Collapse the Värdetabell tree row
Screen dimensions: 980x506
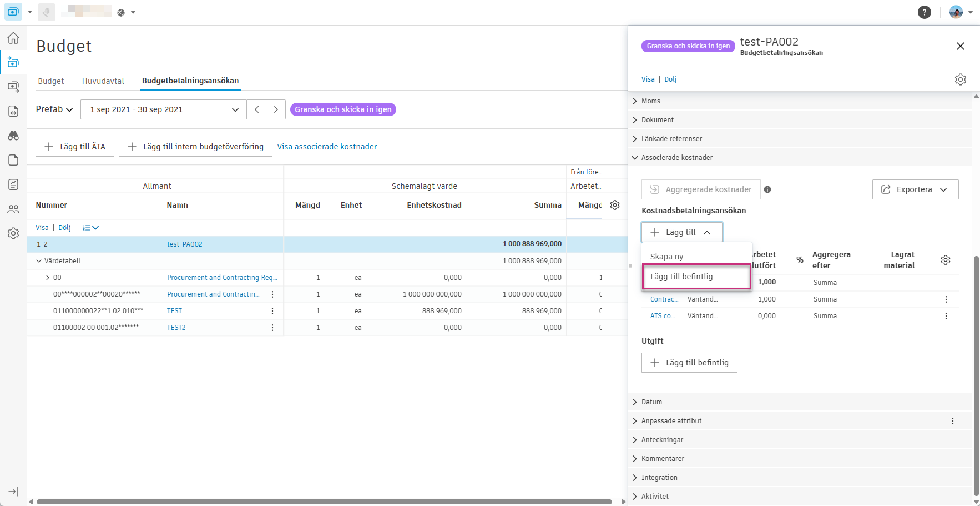pos(39,261)
